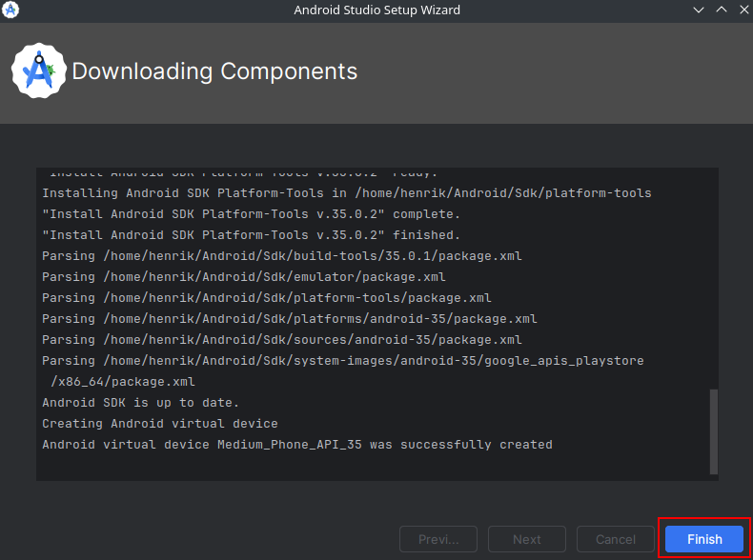Click the 'Android Studio Setup Wizard' window title
This screenshot has width=753, height=560.
coord(377,10)
